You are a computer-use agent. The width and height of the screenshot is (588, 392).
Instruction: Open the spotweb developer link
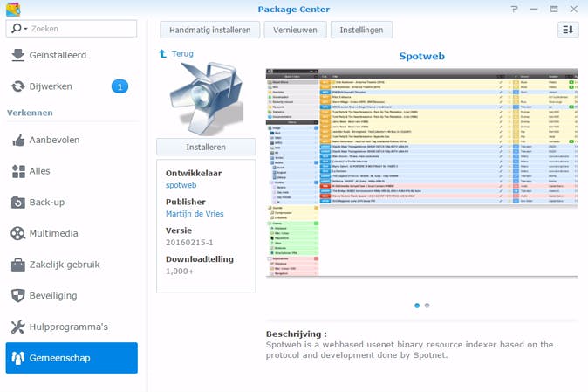[181, 185]
